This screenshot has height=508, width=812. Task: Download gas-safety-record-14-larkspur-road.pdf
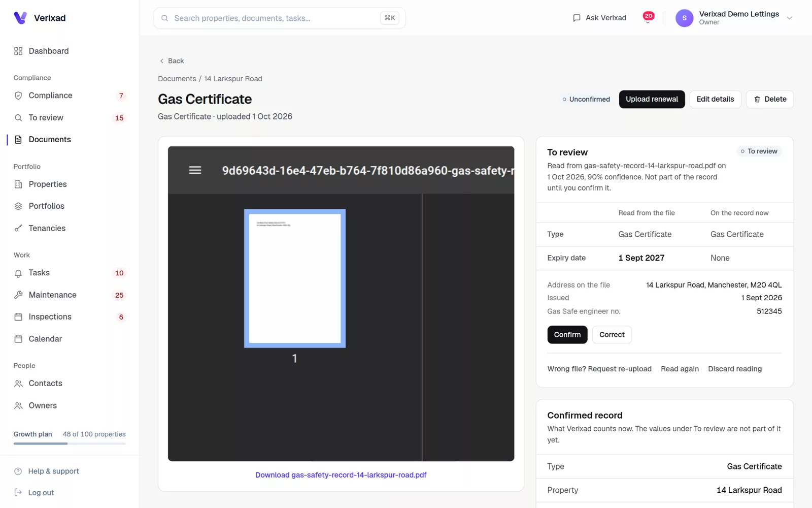point(341,475)
